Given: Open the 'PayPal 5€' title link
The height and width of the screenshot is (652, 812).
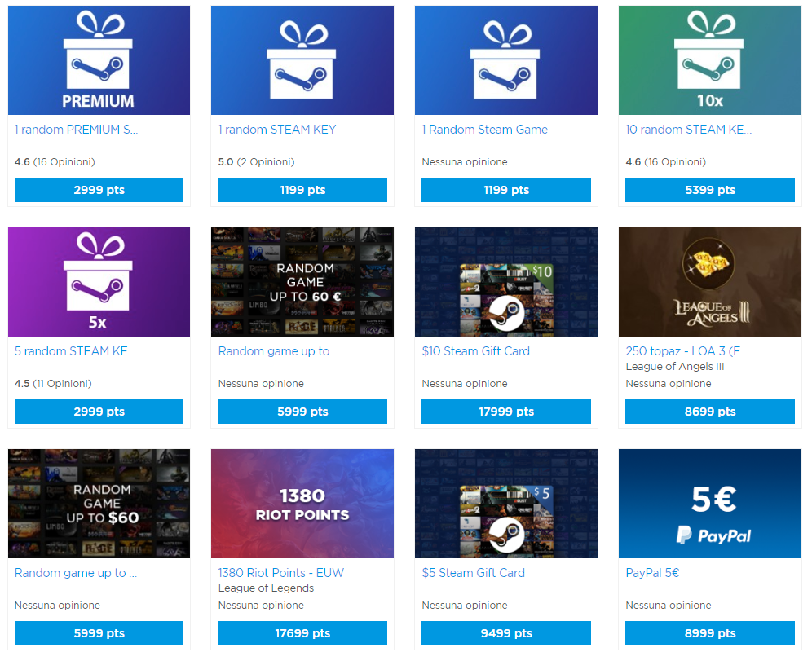Looking at the screenshot, I should tap(652, 573).
